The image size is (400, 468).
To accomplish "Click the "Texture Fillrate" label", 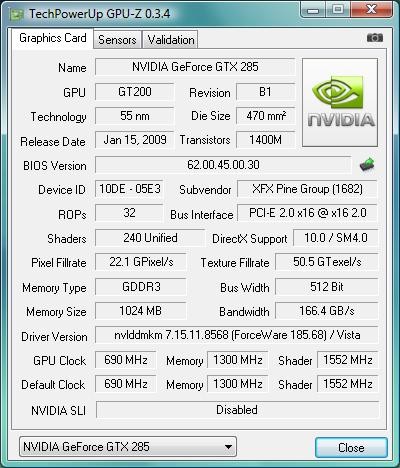I will point(235,263).
